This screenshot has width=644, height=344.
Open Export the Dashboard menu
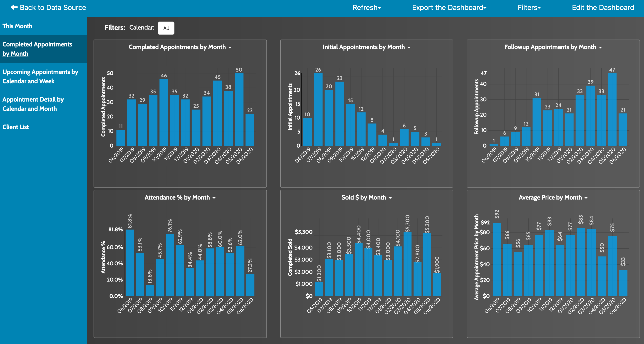449,8
